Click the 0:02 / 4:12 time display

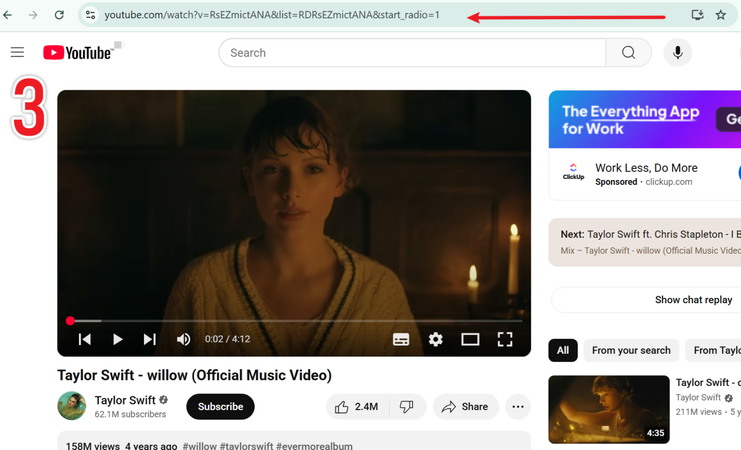tap(227, 339)
